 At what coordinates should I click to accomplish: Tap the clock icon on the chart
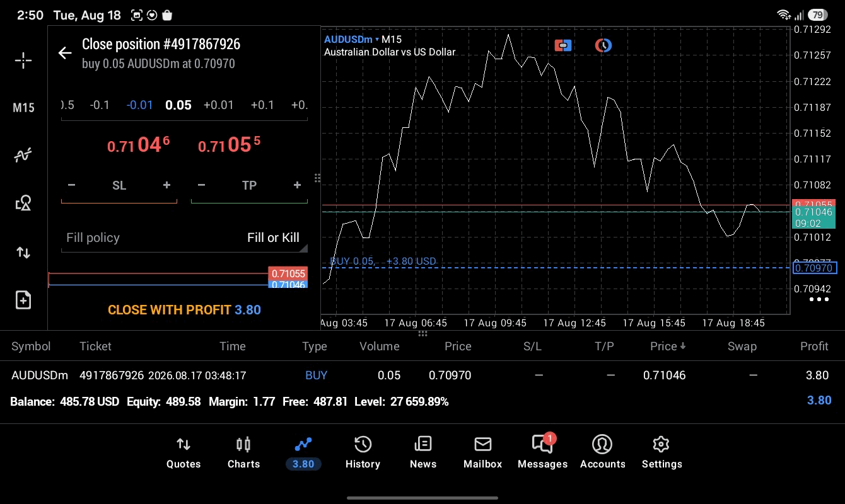[603, 45]
